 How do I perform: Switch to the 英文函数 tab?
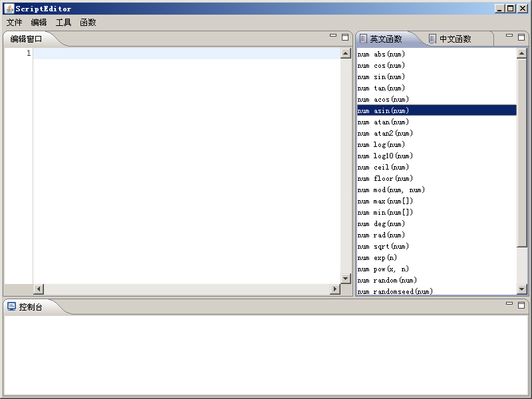coord(386,39)
